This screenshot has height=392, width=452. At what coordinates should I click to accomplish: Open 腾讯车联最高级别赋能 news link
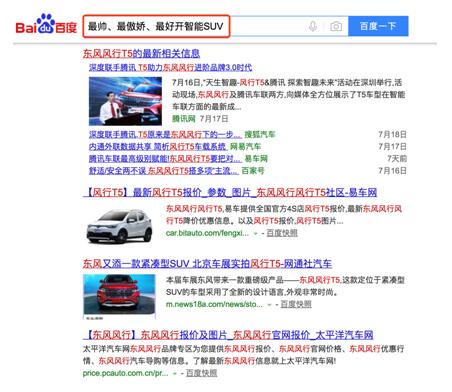(x=165, y=159)
